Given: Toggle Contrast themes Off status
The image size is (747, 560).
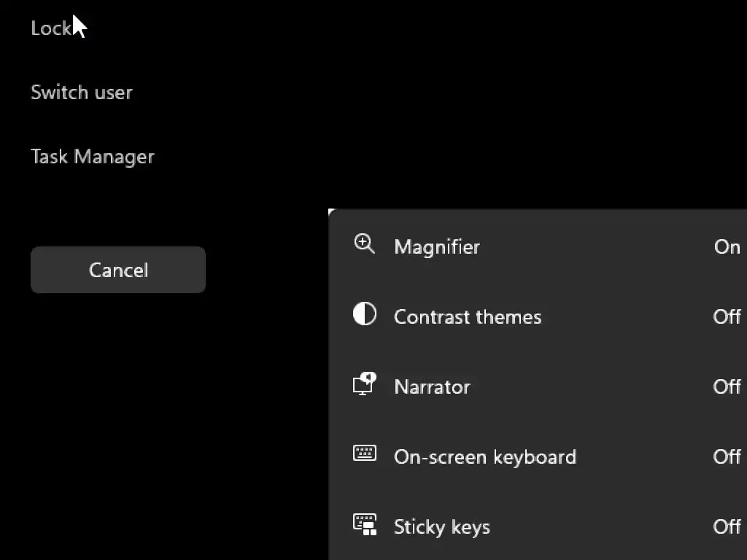Looking at the screenshot, I should (727, 316).
